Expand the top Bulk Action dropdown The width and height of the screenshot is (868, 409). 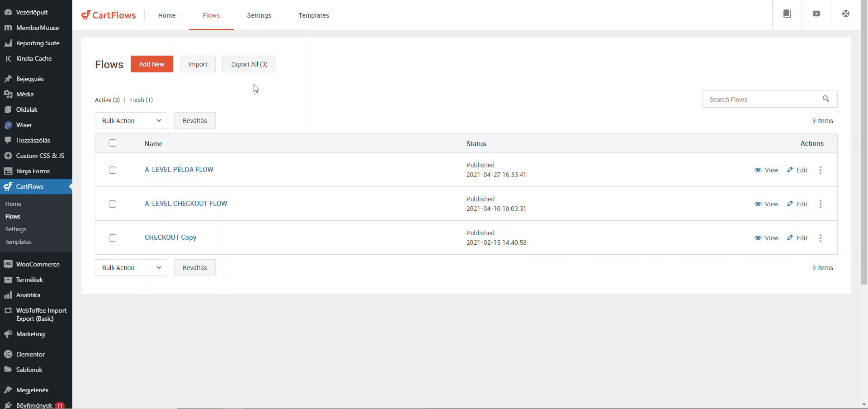(131, 121)
